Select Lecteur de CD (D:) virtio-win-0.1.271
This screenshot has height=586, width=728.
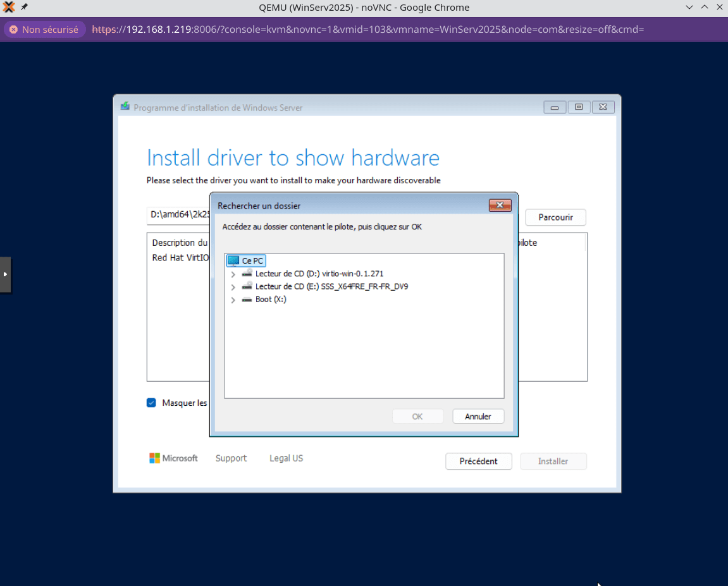click(319, 274)
